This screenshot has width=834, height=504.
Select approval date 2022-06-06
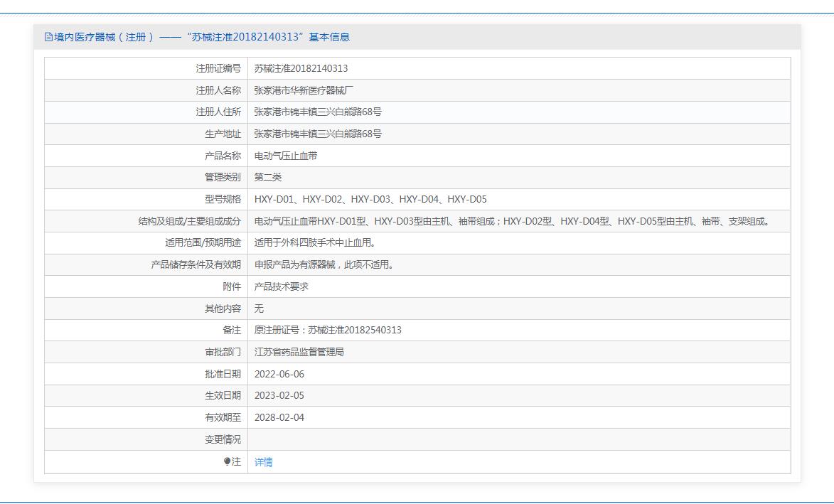click(x=279, y=375)
